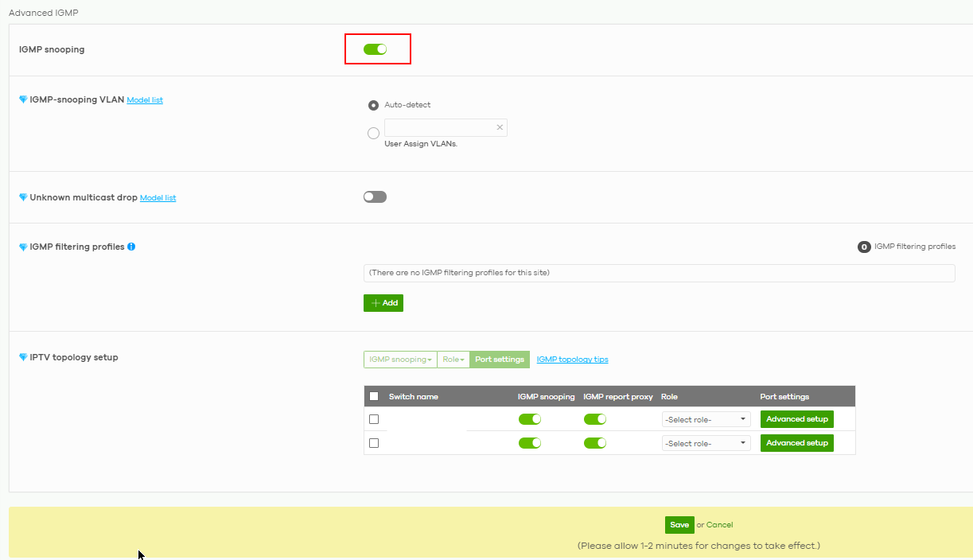Select the Auto-detect radio option
Screen dimensions: 973x560
click(373, 105)
